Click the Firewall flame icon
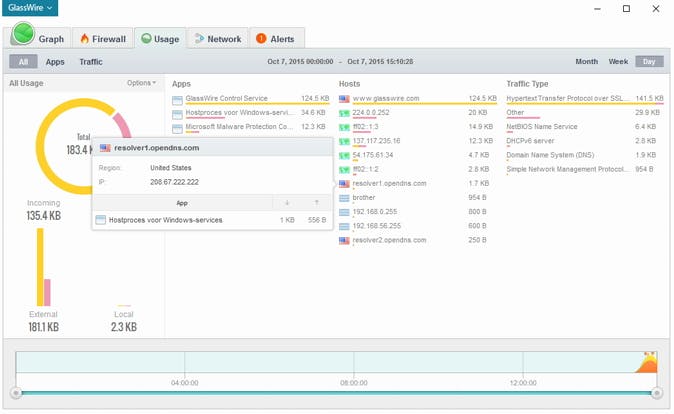 click(x=85, y=39)
